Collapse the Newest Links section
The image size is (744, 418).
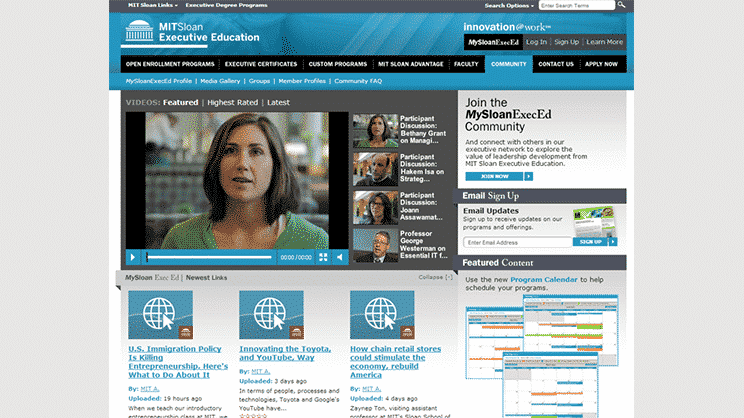tap(435, 277)
